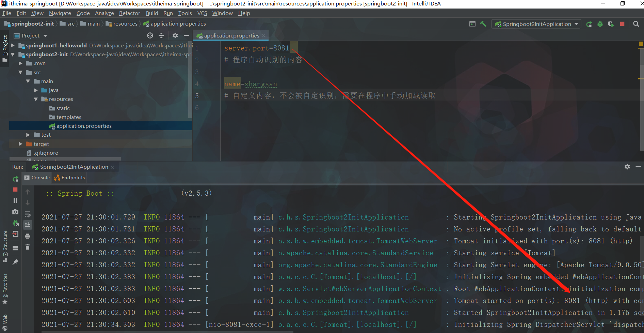Click the Exit icon with the red arrow
This screenshot has height=333, width=644.
click(x=15, y=234)
